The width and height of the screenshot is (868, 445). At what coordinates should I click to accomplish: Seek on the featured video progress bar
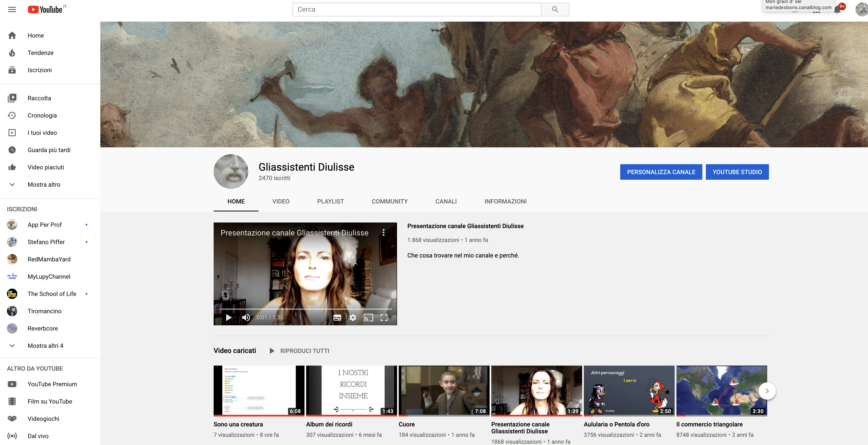[x=305, y=309]
